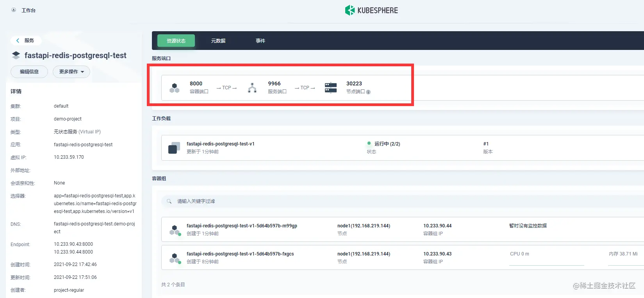This screenshot has width=644, height=298.
Task: Click the container port cube icon
Action: click(x=174, y=88)
